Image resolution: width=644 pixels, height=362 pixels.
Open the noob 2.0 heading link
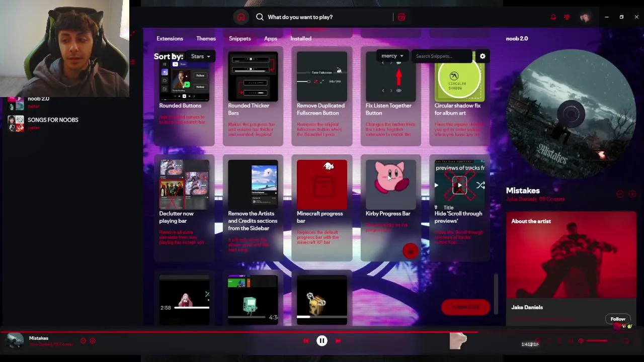coord(517,39)
